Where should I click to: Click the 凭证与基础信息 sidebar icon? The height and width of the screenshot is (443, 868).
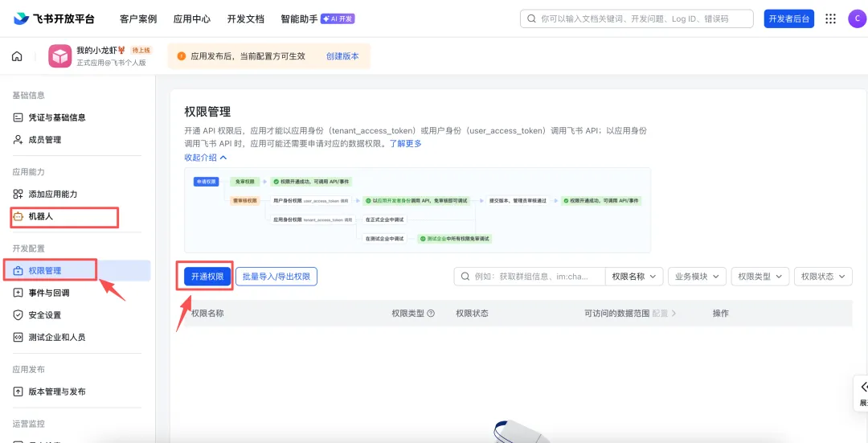18,117
